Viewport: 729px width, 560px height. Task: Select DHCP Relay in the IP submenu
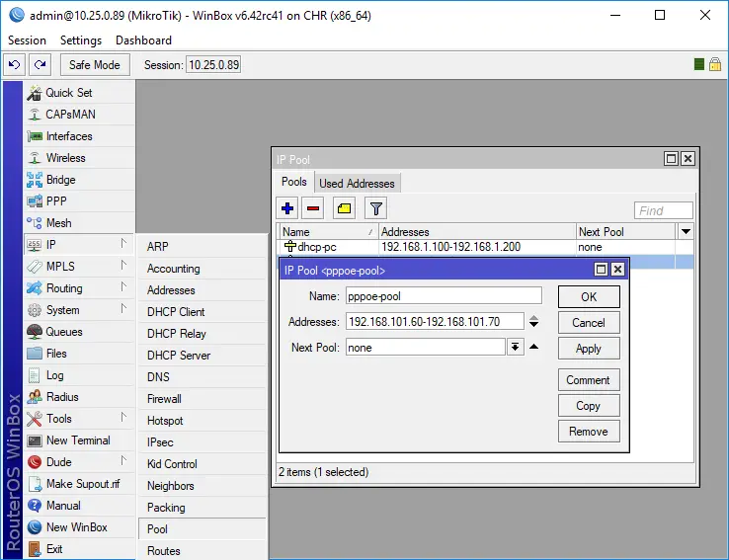point(202,333)
